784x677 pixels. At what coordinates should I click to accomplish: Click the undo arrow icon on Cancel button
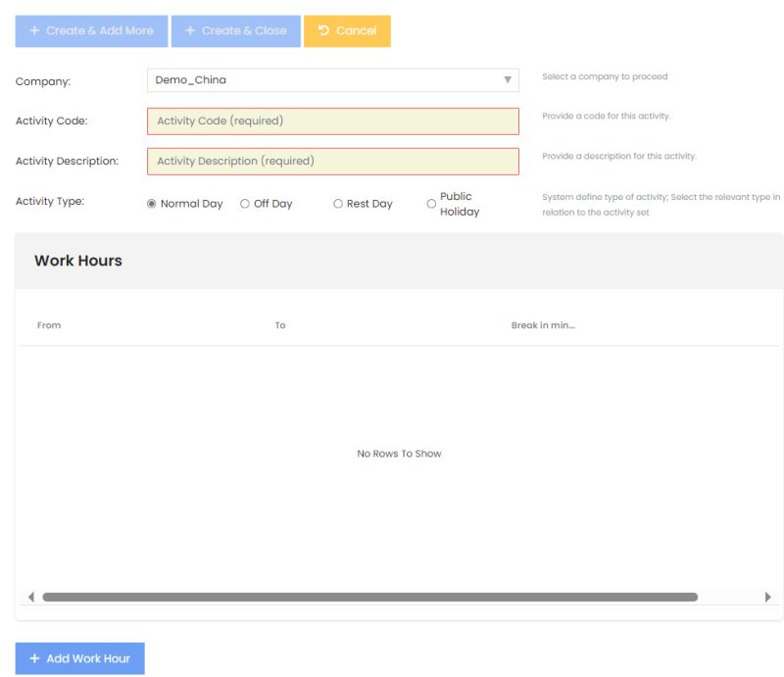point(320,30)
